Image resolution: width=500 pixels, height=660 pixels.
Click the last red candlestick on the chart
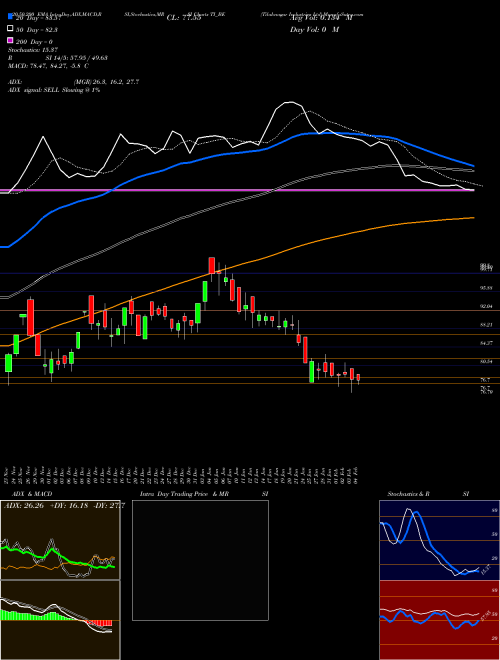[x=358, y=378]
